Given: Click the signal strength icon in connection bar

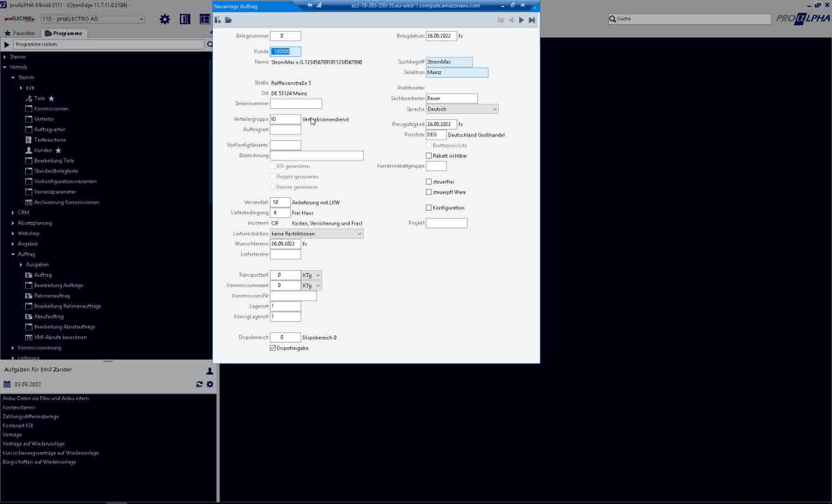Looking at the screenshot, I should tap(318, 5).
